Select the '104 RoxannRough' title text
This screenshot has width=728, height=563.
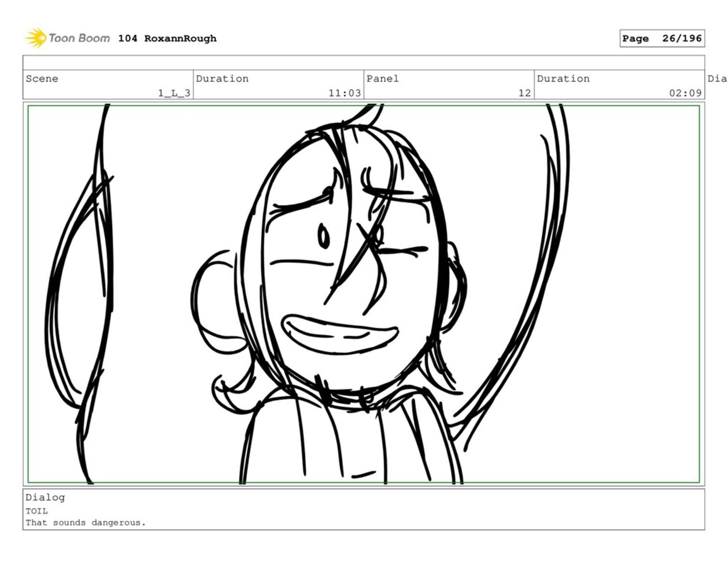pyautogui.click(x=167, y=38)
